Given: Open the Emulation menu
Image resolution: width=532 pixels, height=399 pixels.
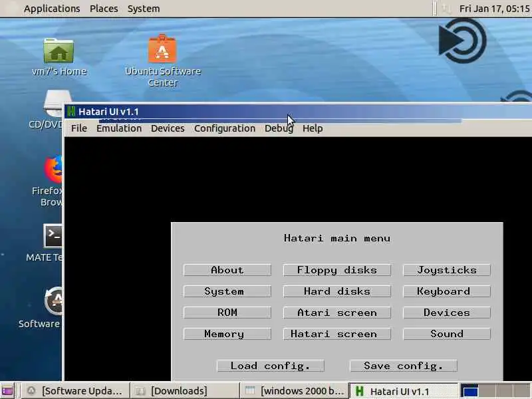Looking at the screenshot, I should pyautogui.click(x=119, y=128).
